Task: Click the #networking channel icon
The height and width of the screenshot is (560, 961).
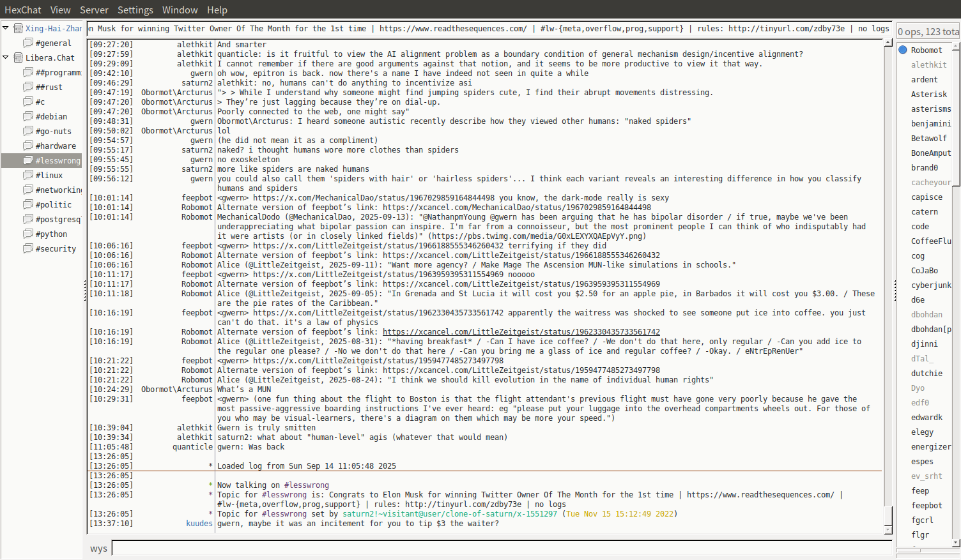Action: pos(28,190)
